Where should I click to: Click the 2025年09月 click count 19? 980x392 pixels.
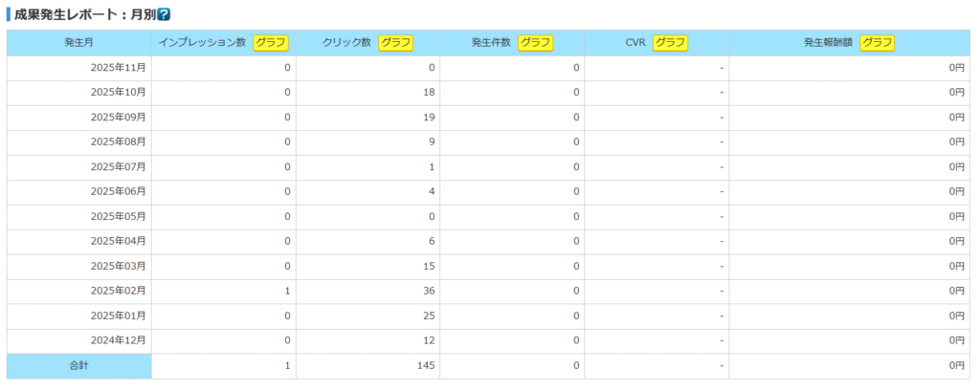[x=428, y=118]
